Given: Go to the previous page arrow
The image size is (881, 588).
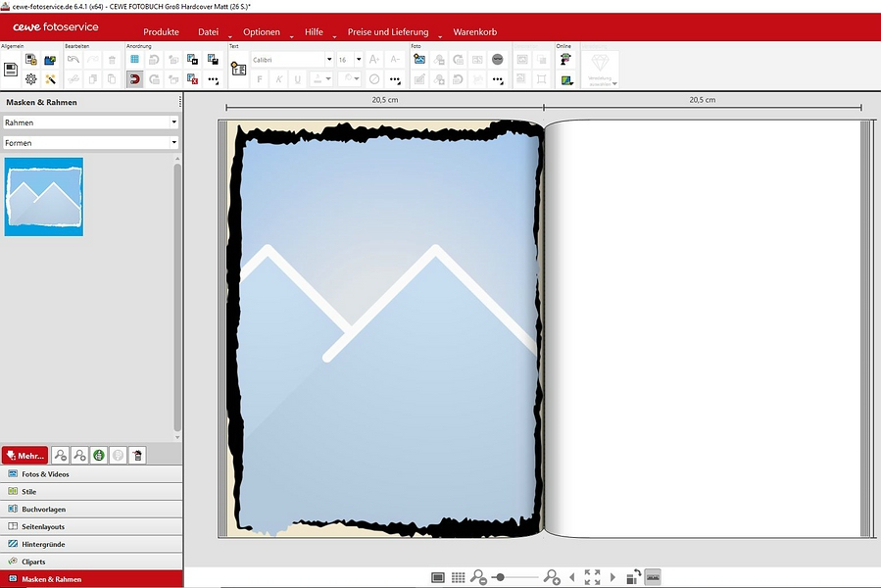Looking at the screenshot, I should 572,577.
